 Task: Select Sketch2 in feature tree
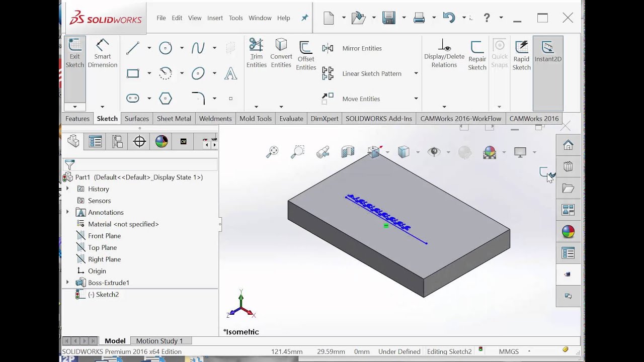click(103, 295)
